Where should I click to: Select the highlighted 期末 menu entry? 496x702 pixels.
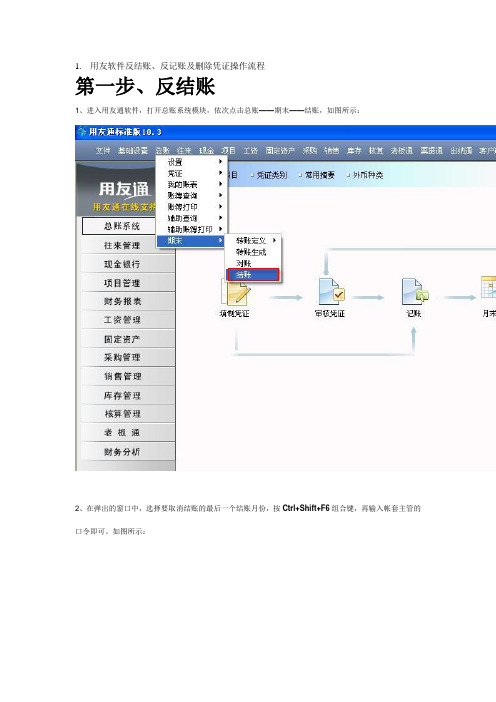pos(192,240)
